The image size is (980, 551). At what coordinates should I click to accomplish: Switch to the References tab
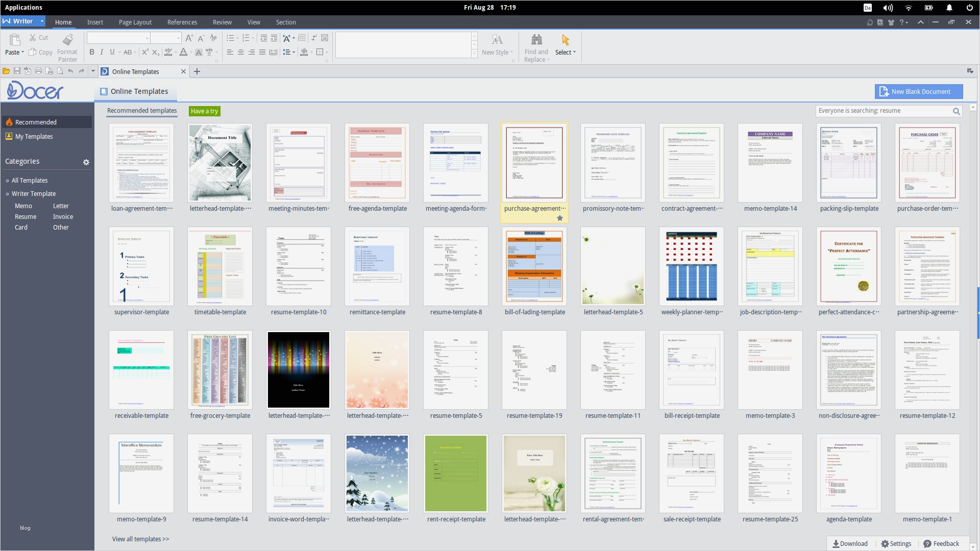point(182,22)
